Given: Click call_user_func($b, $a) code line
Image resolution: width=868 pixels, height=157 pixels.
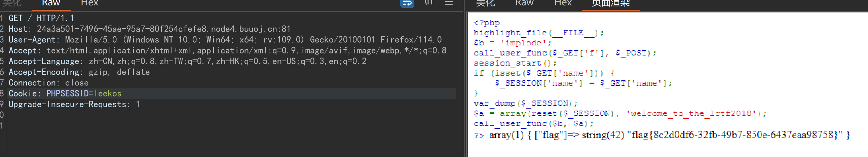Looking at the screenshot, I should tap(533, 124).
